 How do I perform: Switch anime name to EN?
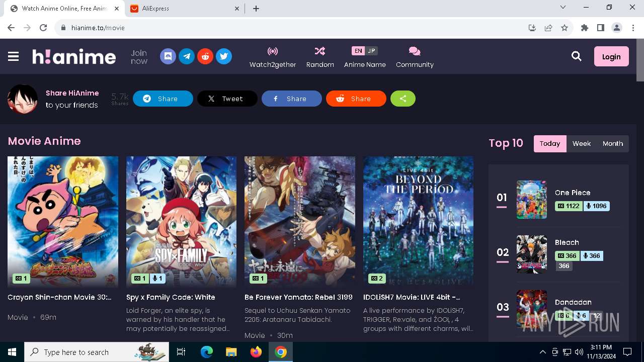point(358,51)
